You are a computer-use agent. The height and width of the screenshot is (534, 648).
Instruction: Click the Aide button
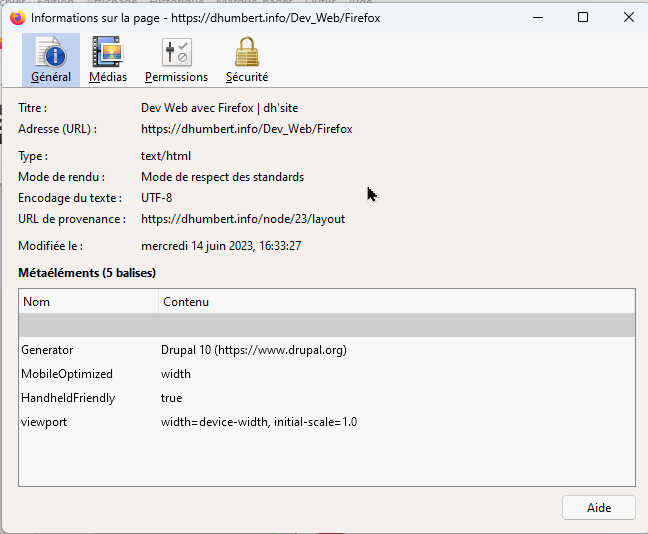coord(598,508)
